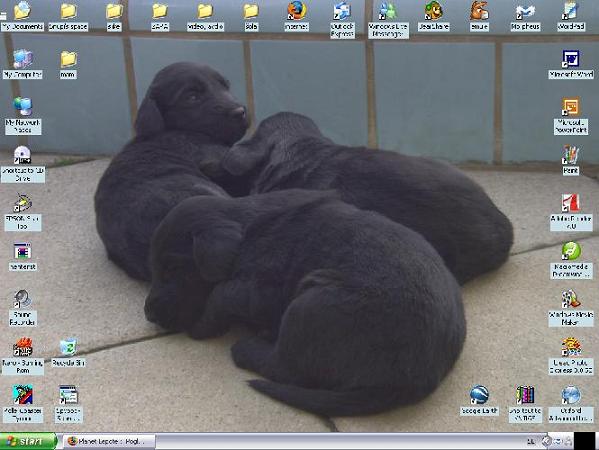Open the eMule desktop shortcut
This screenshot has width=599, height=450.
(479, 16)
